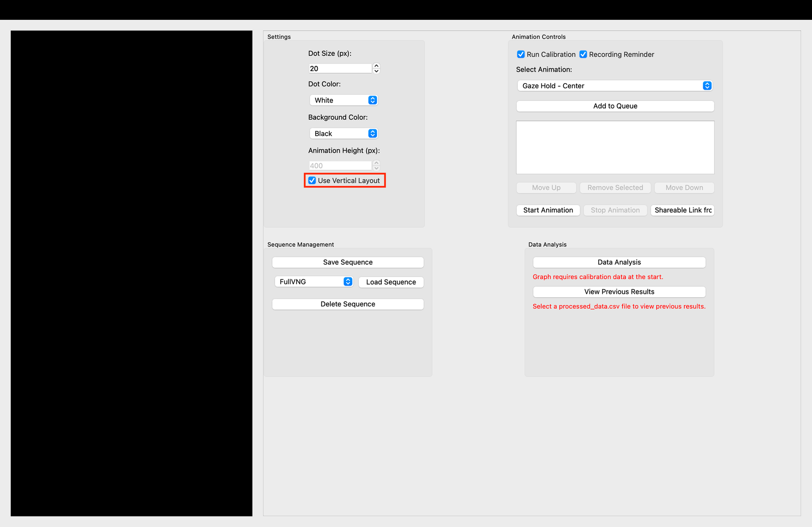Screen dimensions: 812x527
Task: Click Save Sequence
Action: [348, 262]
